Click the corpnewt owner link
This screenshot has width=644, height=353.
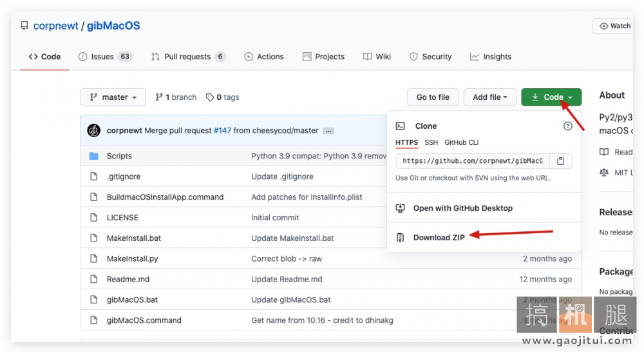[55, 26]
